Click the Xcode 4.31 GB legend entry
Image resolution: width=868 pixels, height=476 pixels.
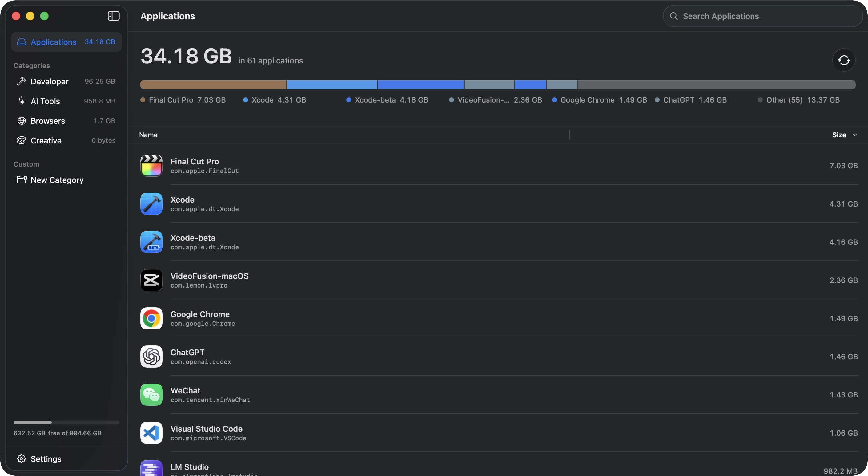tap(275, 100)
